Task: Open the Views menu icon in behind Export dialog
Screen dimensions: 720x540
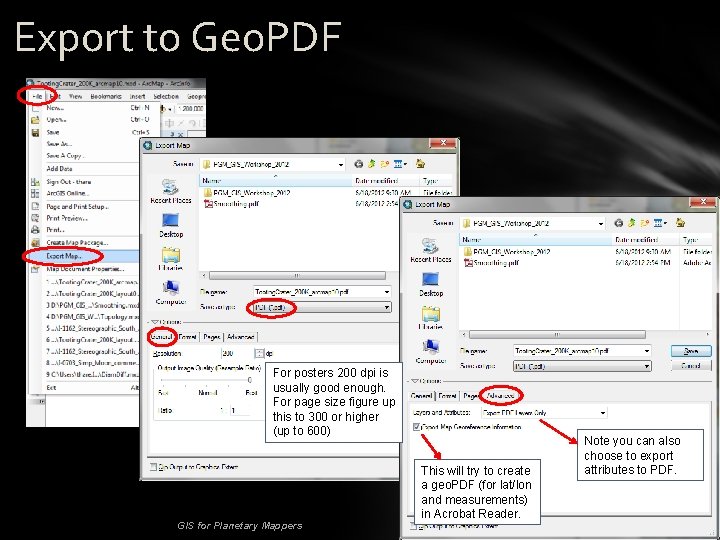Action: point(400,164)
